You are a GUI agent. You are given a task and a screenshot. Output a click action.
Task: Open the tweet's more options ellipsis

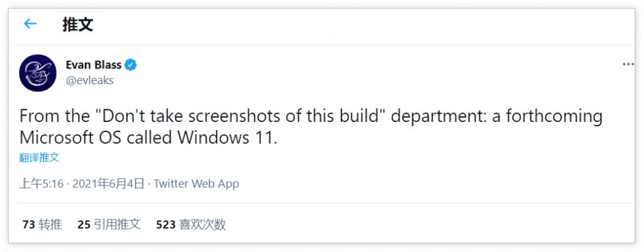pyautogui.click(x=628, y=64)
